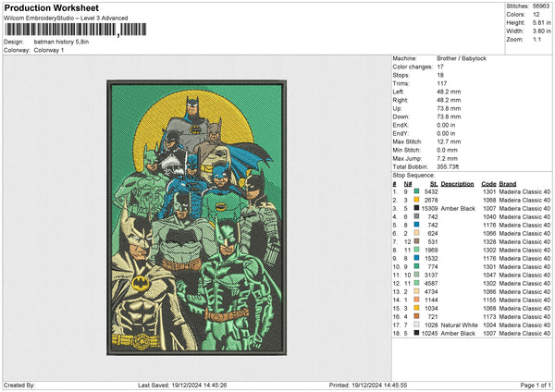Click the 'Page 1 of 1' footer text
Image resolution: width=555 pixels, height=392 pixels.
(536, 386)
